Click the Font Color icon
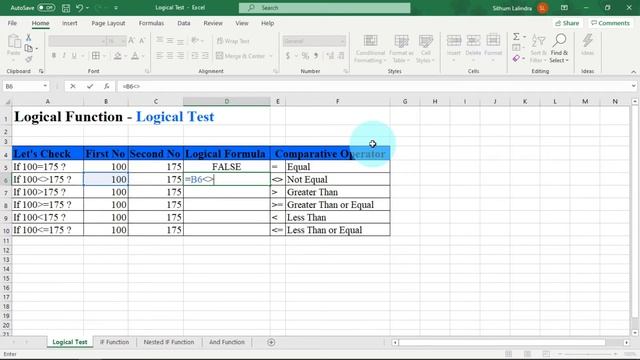This screenshot has width=640, height=360. 135,56
